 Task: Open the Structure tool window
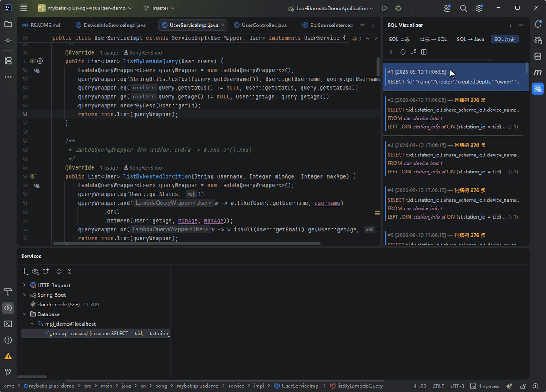pyautogui.click(x=8, y=61)
